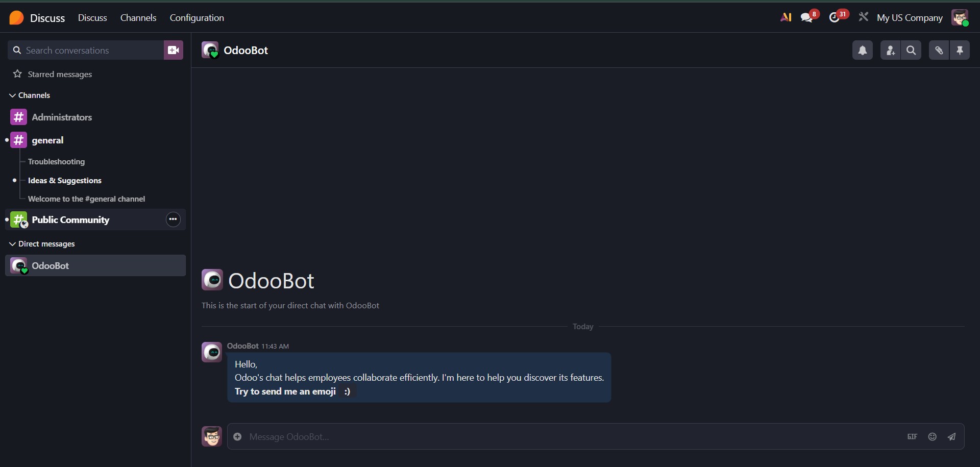980x467 pixels.
Task: Search messages with the header magnifier icon
Action: coord(911,50)
